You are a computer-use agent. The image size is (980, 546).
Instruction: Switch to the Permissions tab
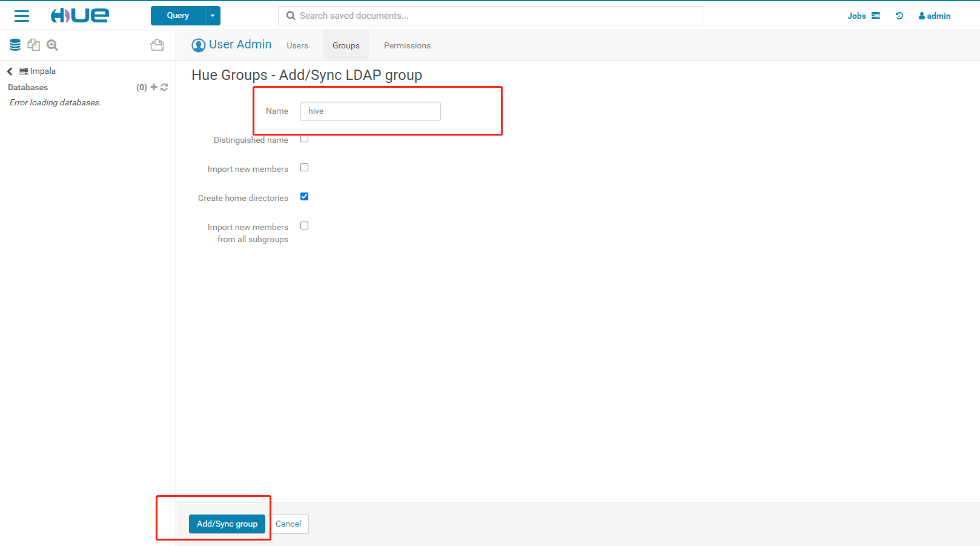pyautogui.click(x=407, y=45)
